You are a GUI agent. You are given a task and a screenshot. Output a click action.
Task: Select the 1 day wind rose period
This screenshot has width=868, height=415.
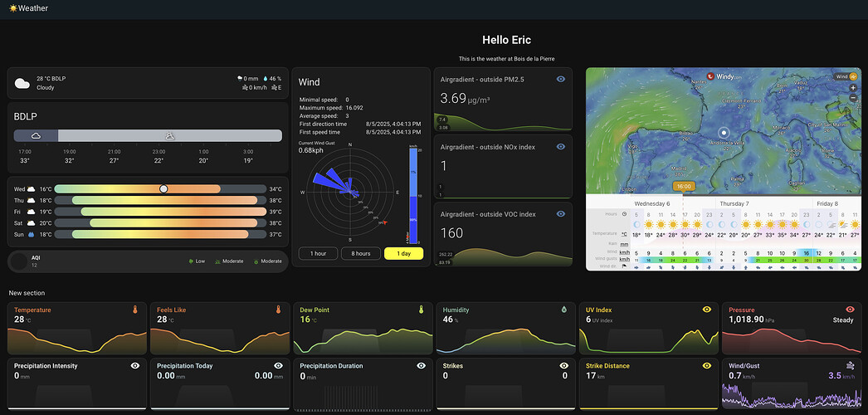pos(403,253)
